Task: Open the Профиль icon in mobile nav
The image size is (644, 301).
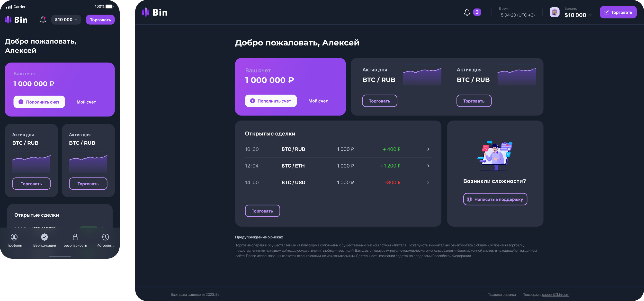Action: pyautogui.click(x=14, y=237)
